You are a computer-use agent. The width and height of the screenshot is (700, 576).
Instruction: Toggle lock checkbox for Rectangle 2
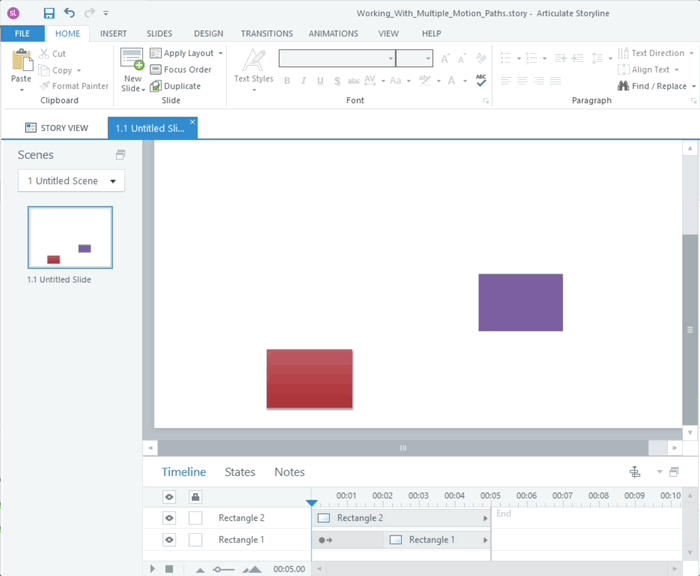[x=195, y=518]
